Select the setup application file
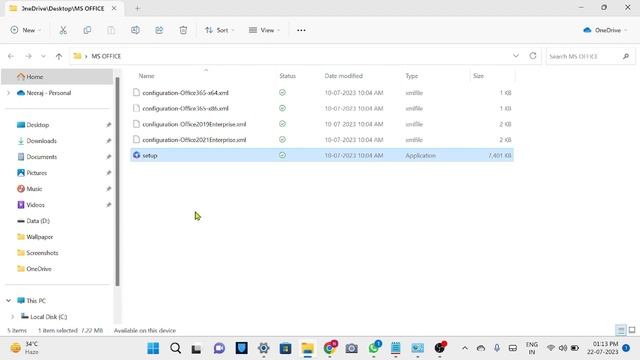640x360 pixels. click(322, 156)
